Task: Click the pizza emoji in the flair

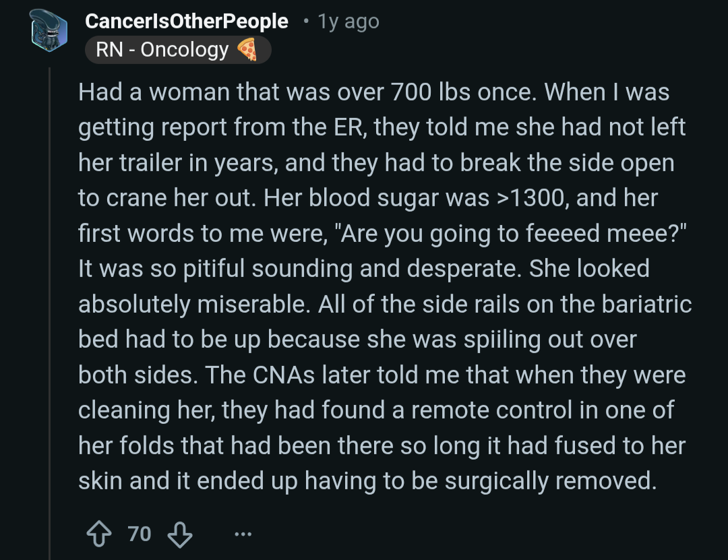Action: tap(247, 50)
